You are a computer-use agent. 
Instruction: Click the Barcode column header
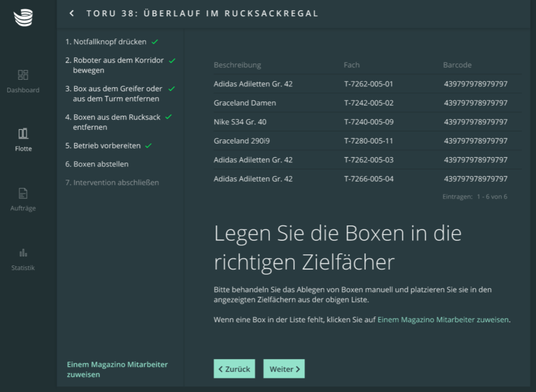point(457,65)
